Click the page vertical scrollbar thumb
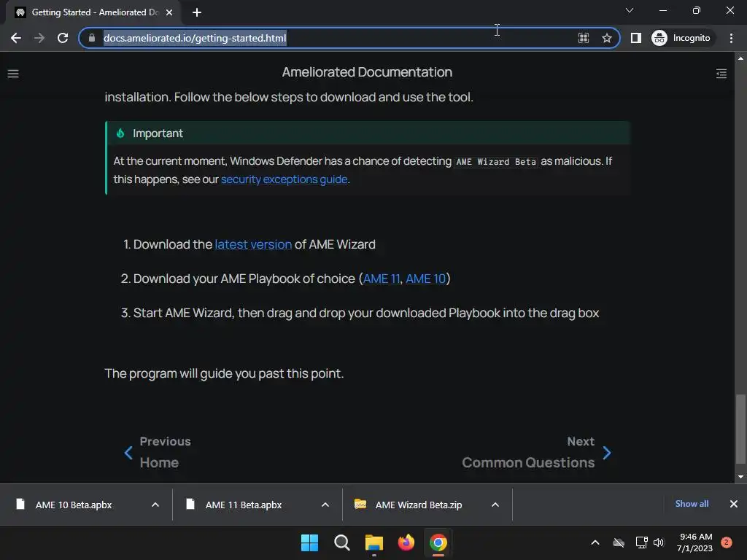 point(740,429)
